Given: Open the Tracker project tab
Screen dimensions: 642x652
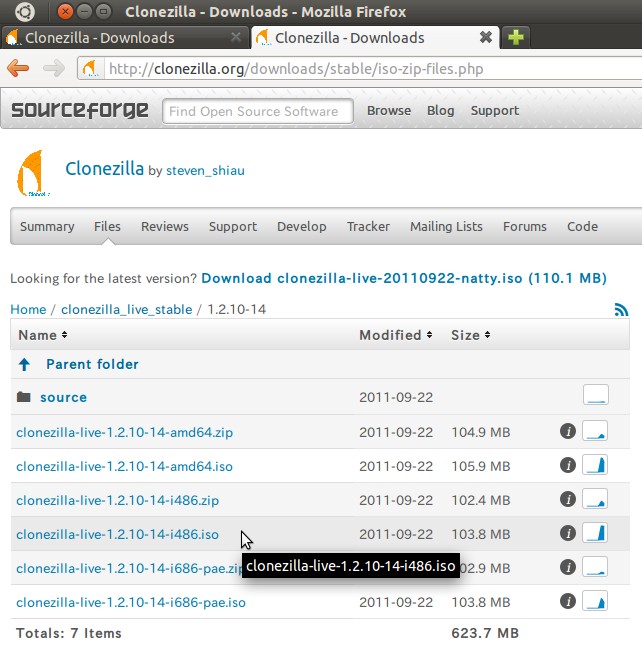Looking at the screenshot, I should pyautogui.click(x=368, y=227).
